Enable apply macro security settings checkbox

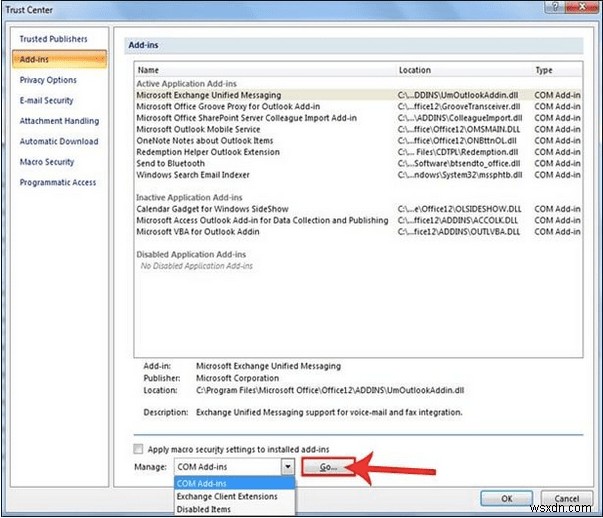tap(138, 449)
